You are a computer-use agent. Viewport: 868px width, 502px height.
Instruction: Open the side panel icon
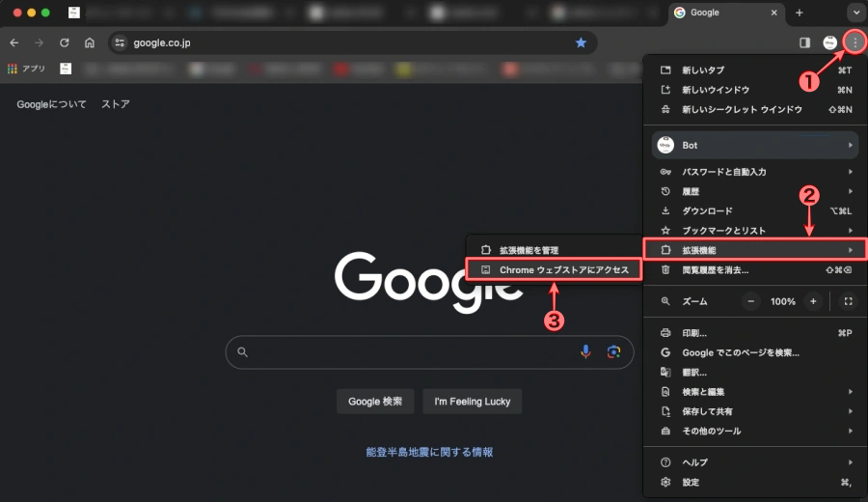coord(805,42)
